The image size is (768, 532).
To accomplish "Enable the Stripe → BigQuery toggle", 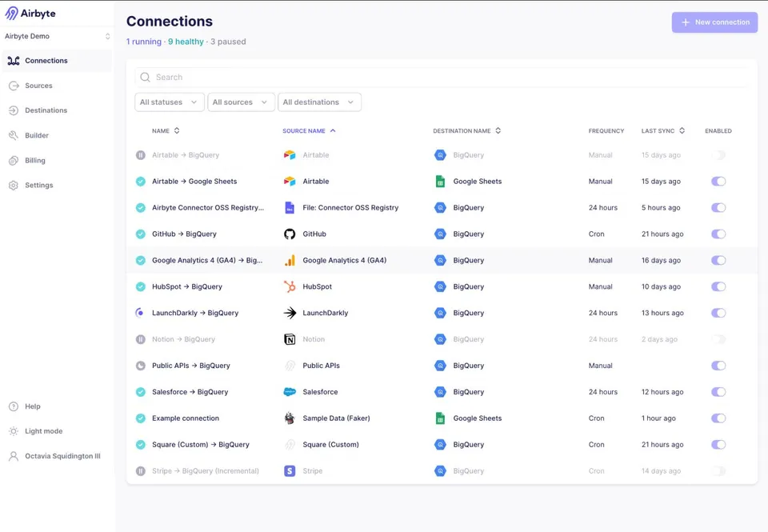I will point(718,470).
